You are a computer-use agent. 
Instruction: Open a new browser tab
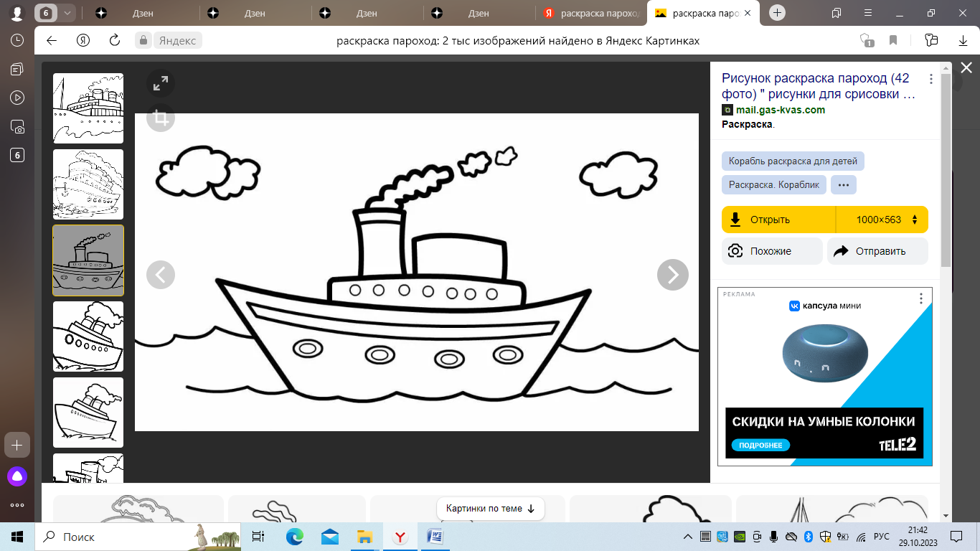point(777,13)
